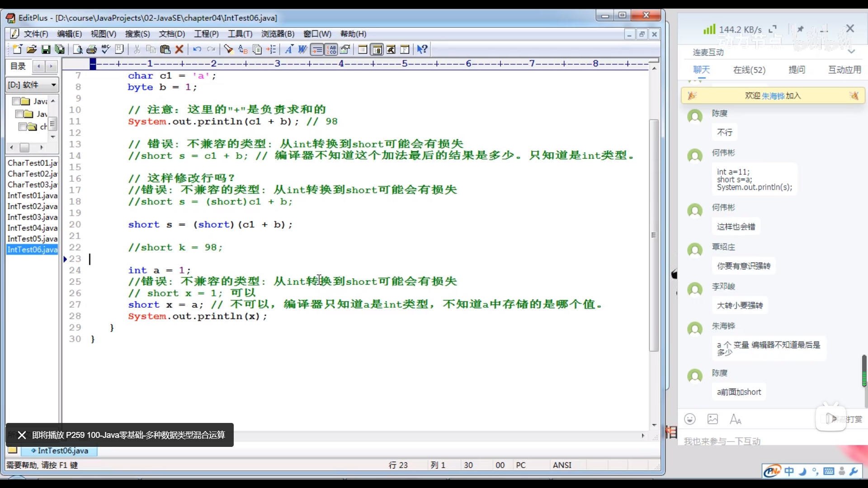The image size is (868, 488).
Task: Dismiss the upcoming P259 playback notification
Action: tap(22, 435)
